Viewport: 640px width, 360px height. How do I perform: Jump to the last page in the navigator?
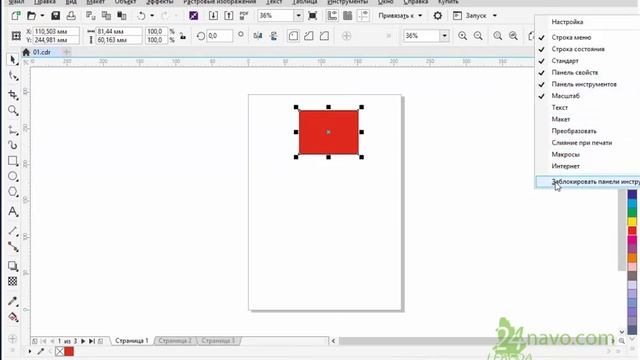click(x=92, y=341)
